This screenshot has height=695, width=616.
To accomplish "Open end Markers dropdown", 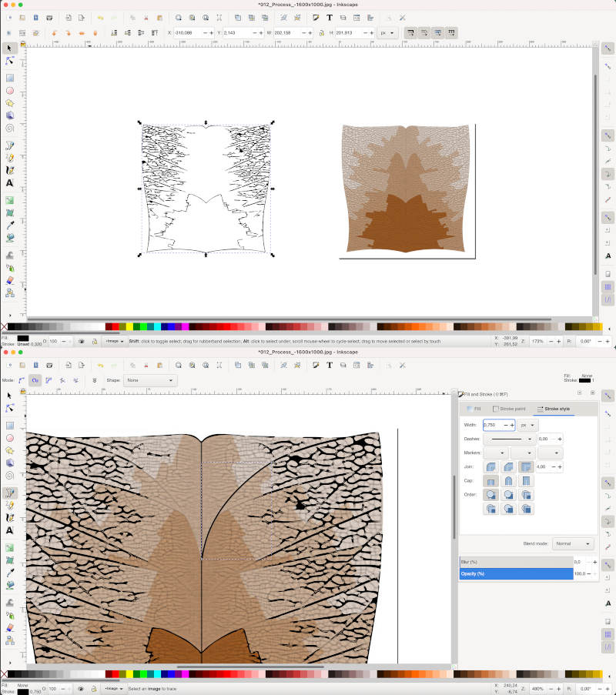I will click(550, 453).
